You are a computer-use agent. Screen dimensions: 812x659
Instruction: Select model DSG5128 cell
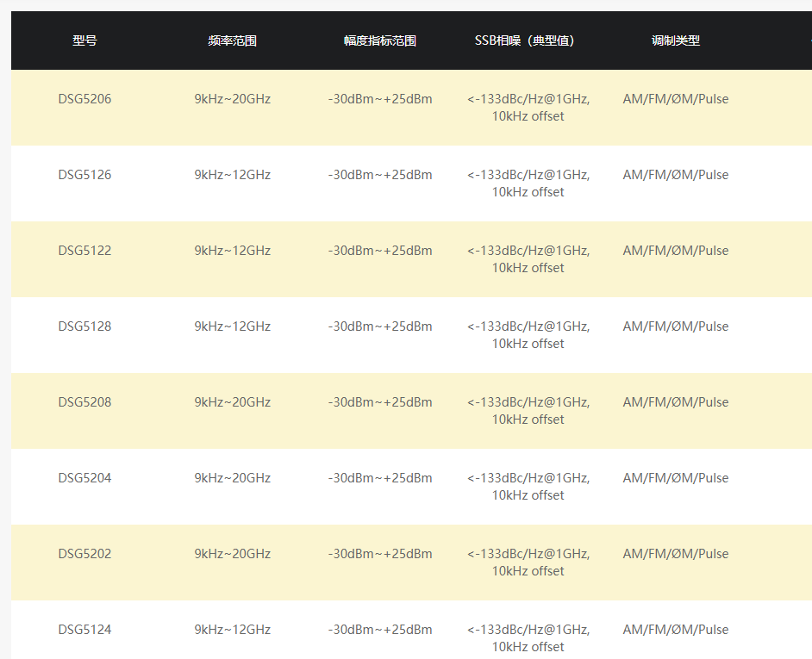point(84,326)
